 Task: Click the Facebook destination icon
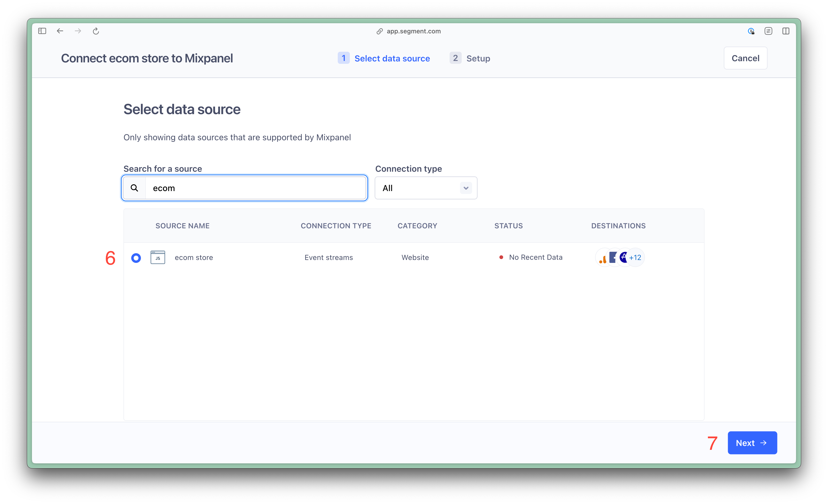[x=613, y=258]
